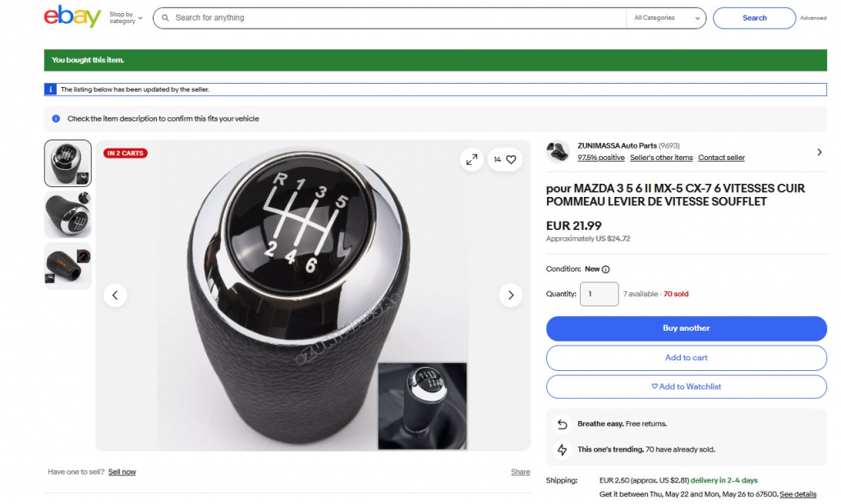Open ZUNIMASSA Auto Parts seller name
Image resolution: width=841 pixels, height=504 pixels.
(617, 146)
